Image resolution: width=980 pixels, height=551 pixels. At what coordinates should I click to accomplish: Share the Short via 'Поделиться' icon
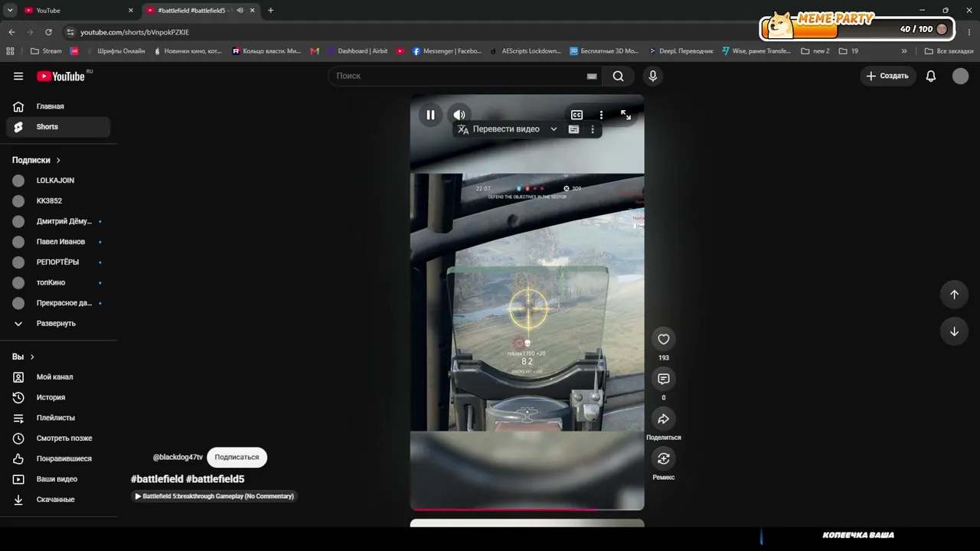[x=663, y=419]
